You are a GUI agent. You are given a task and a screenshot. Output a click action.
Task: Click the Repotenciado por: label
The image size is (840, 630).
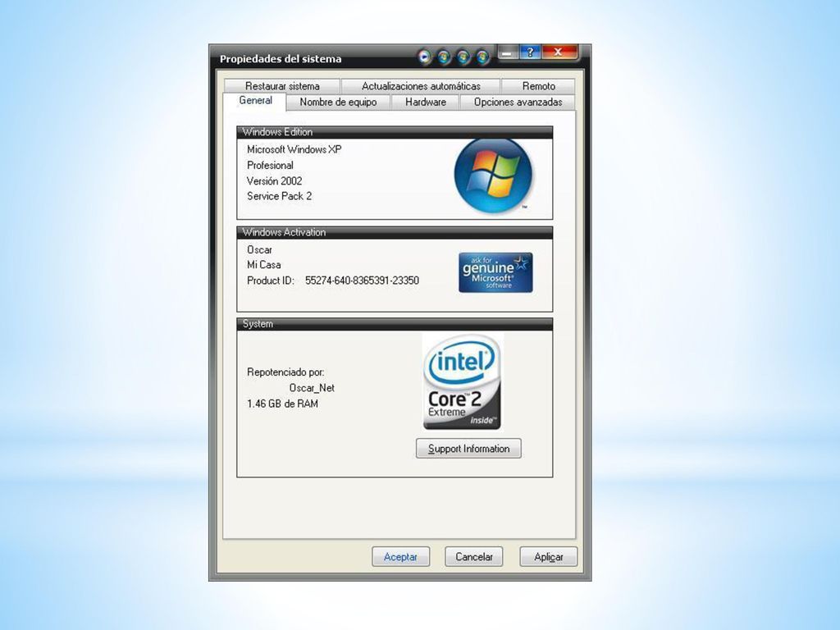pyautogui.click(x=285, y=372)
